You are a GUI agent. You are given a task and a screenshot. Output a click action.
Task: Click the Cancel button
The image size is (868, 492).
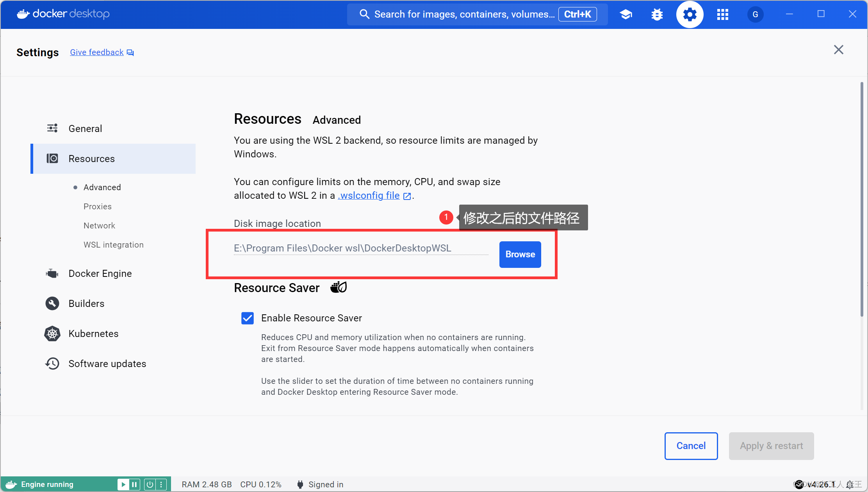(x=691, y=446)
